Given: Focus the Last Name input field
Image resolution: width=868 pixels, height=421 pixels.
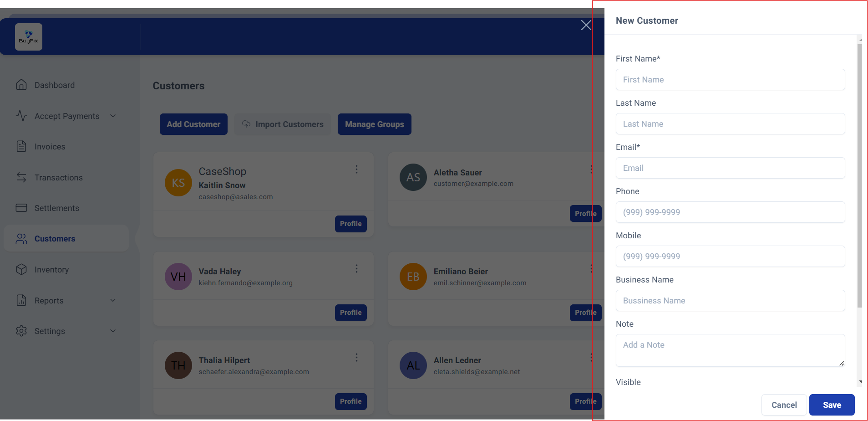Looking at the screenshot, I should [731, 124].
